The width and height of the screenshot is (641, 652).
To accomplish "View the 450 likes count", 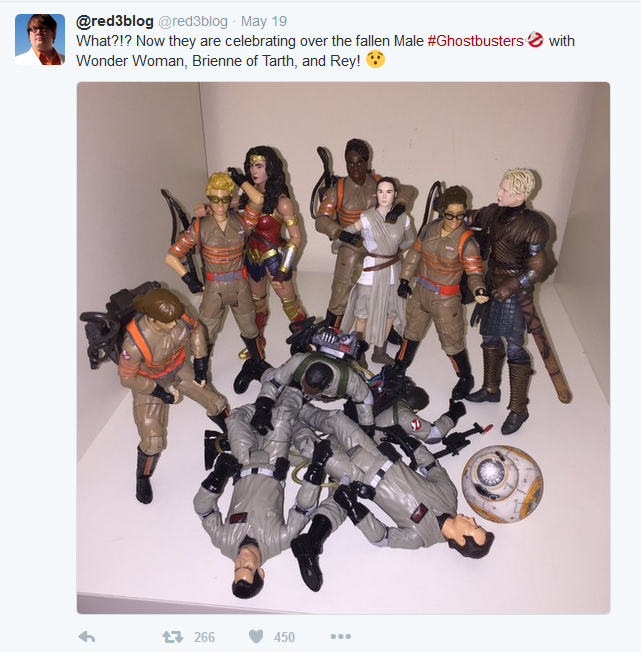I will coord(284,637).
